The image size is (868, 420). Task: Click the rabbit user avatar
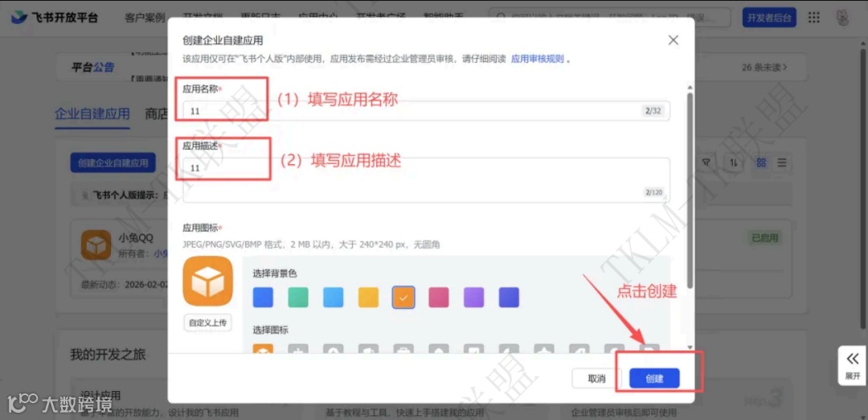[842, 18]
